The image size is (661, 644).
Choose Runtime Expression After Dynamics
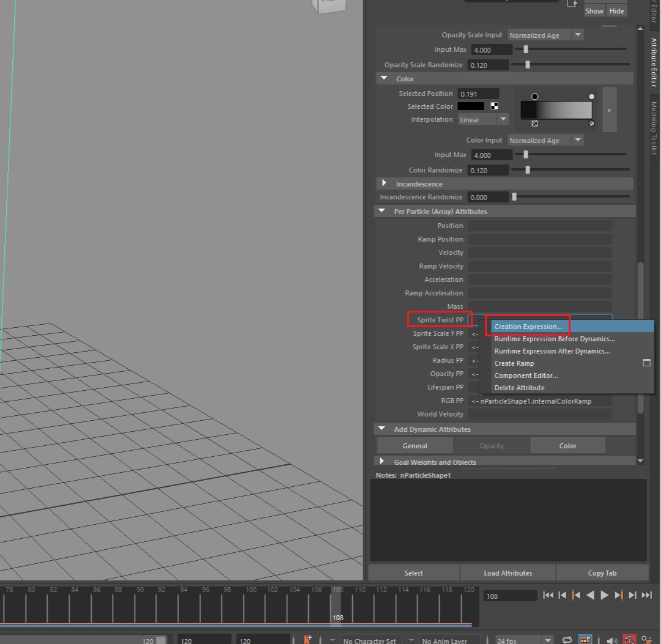(x=572, y=351)
